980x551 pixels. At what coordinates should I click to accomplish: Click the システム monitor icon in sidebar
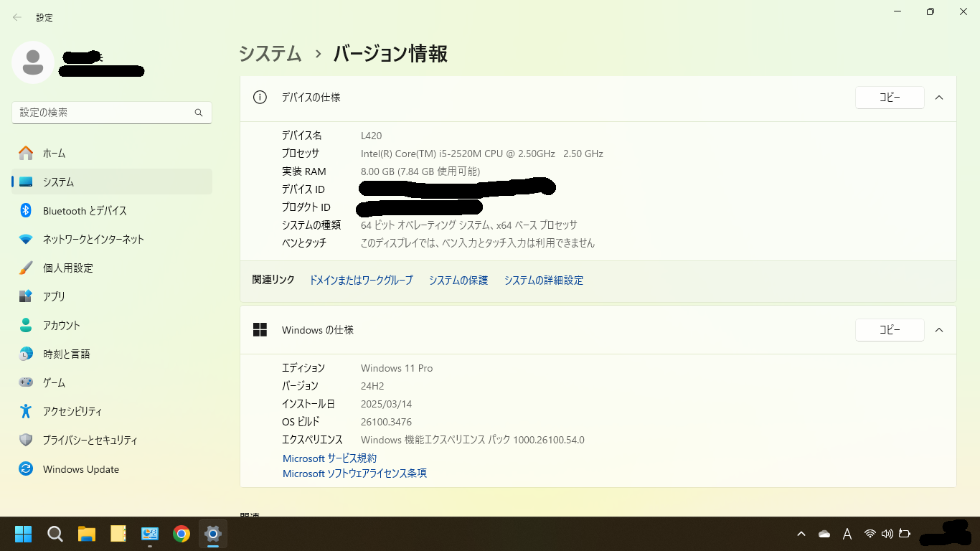tap(26, 182)
